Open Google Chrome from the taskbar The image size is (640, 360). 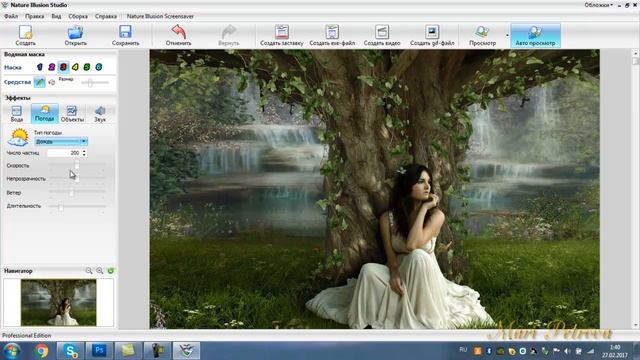click(x=41, y=351)
